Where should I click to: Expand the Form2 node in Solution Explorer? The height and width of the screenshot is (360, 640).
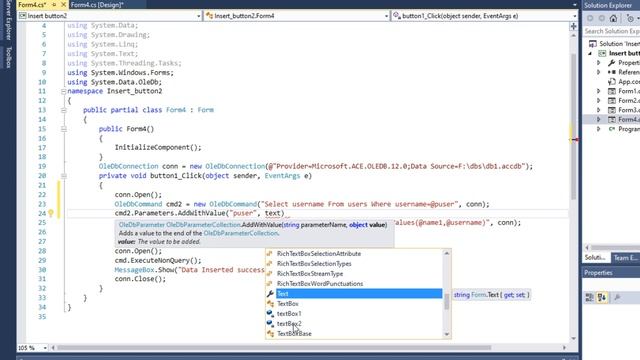tap(599, 100)
